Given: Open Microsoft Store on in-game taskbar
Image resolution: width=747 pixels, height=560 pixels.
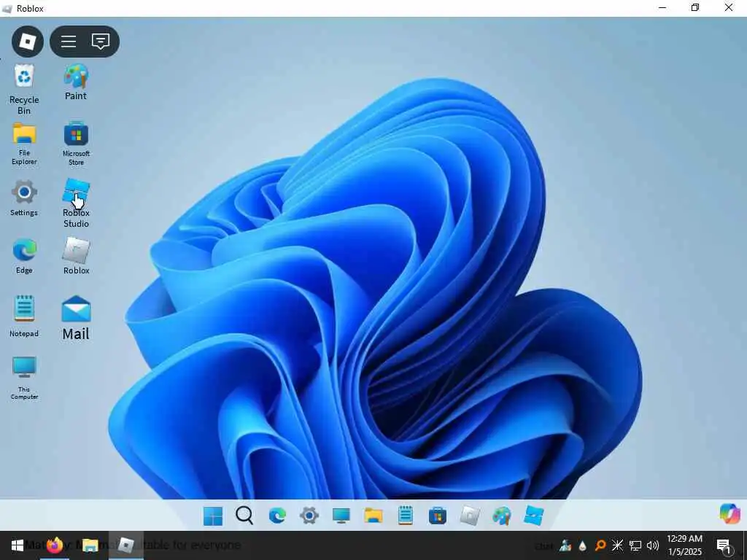Looking at the screenshot, I should [438, 516].
